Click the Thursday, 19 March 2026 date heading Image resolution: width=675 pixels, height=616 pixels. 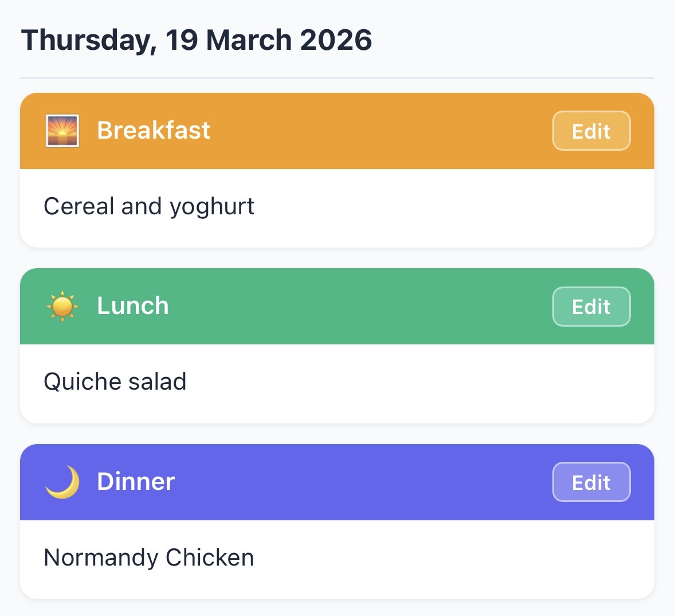click(x=197, y=40)
